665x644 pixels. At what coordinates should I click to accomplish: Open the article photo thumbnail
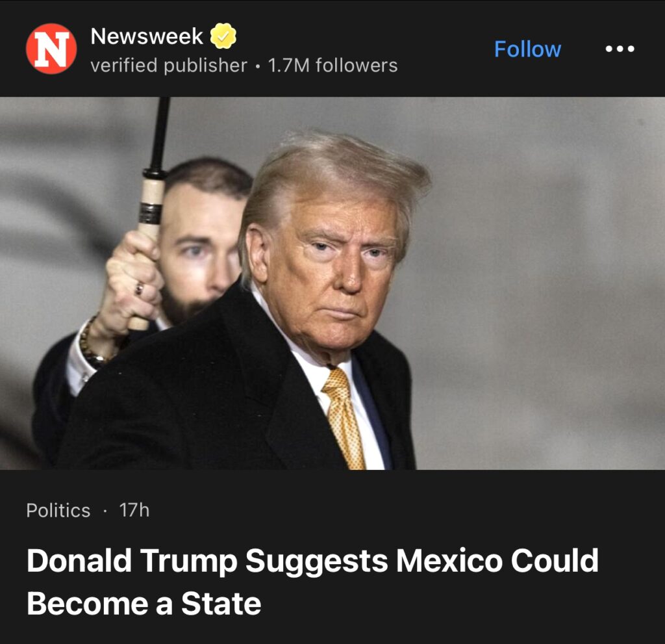332,283
